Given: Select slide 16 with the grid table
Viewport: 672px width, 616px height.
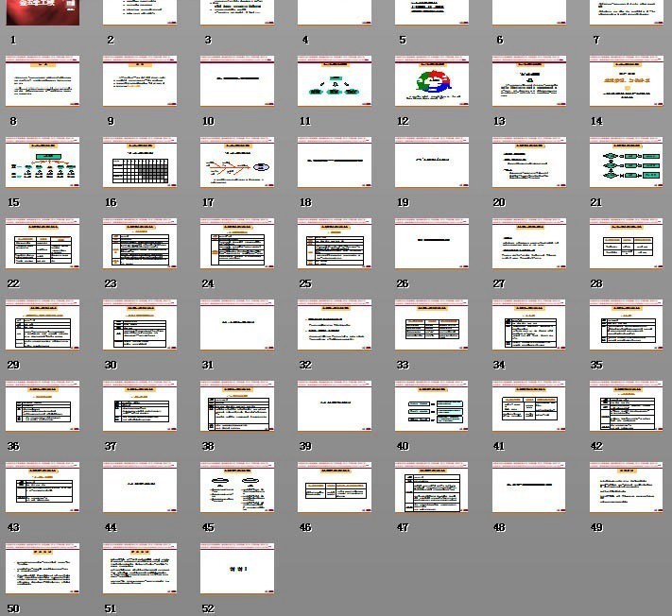Looking at the screenshot, I should coord(140,163).
